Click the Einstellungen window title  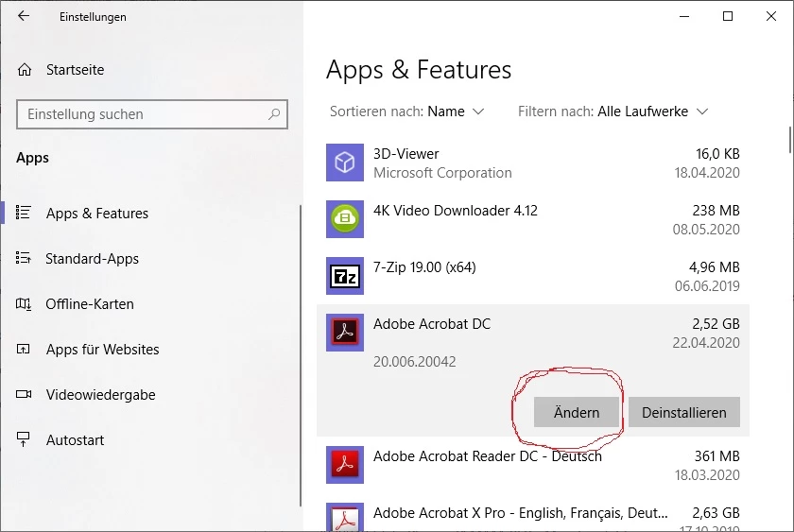point(93,17)
